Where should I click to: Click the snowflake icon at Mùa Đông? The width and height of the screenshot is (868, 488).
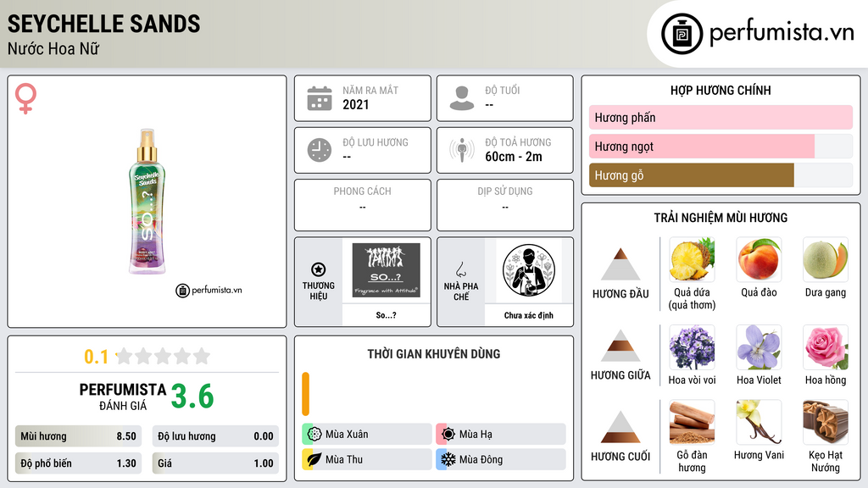coord(448,460)
